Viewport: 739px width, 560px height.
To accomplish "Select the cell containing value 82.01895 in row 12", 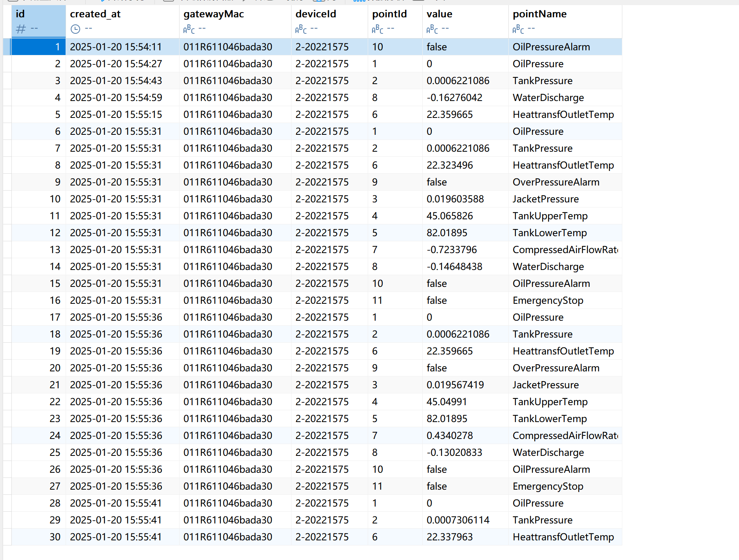I will coord(447,233).
